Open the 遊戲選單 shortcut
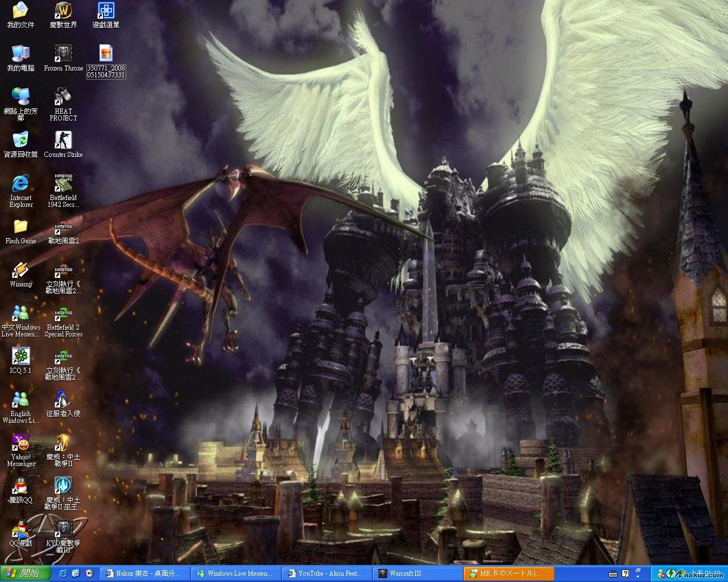The width and height of the screenshot is (728, 582). pos(106,15)
